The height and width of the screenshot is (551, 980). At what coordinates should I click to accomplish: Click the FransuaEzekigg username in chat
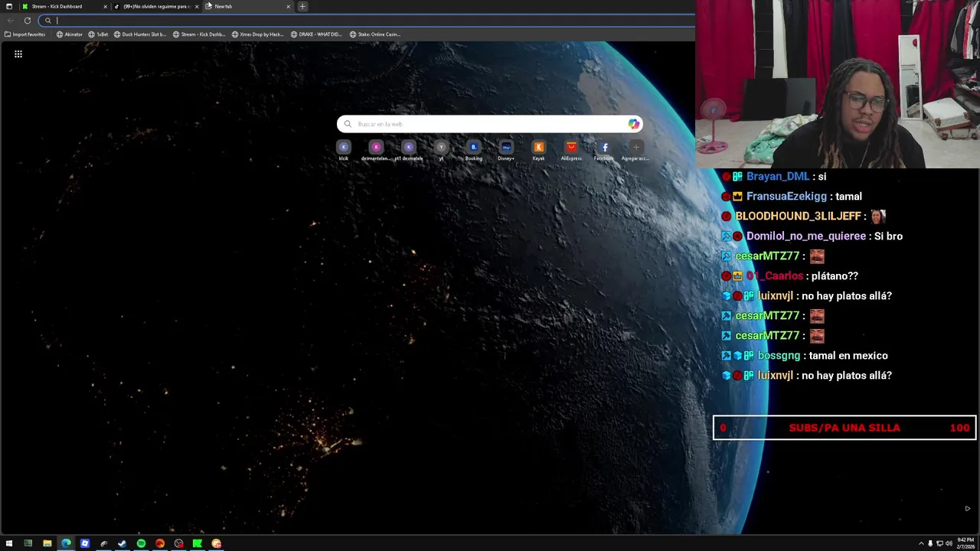pos(786,197)
